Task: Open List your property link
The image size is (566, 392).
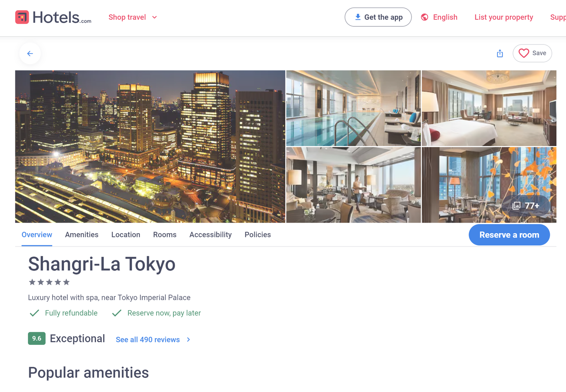Action: pos(504,17)
